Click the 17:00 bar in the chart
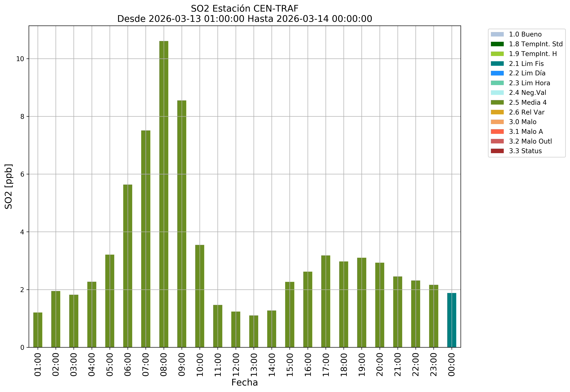The width and height of the screenshot is (570, 392). click(326, 301)
